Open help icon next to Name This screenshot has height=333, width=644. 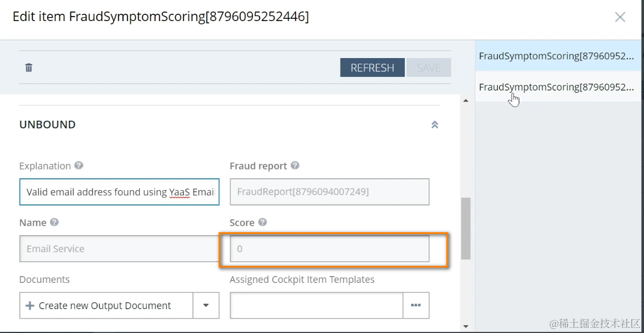point(54,222)
